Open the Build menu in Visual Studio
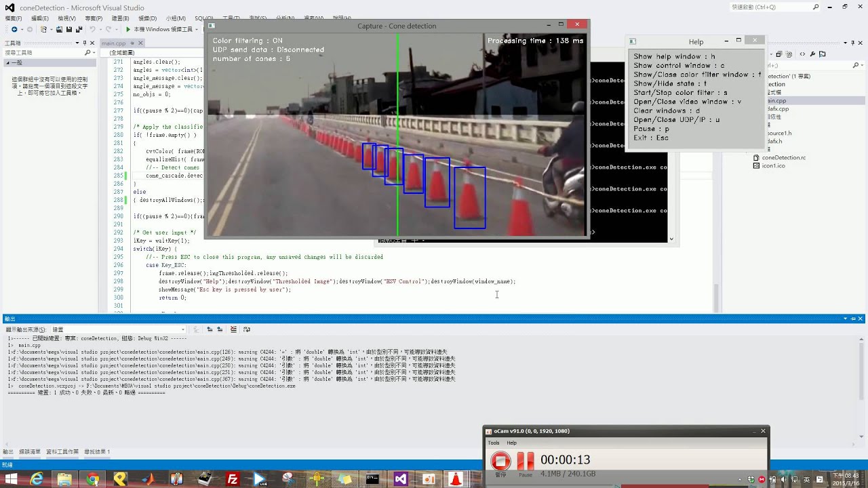The height and width of the screenshot is (488, 868). click(x=121, y=18)
